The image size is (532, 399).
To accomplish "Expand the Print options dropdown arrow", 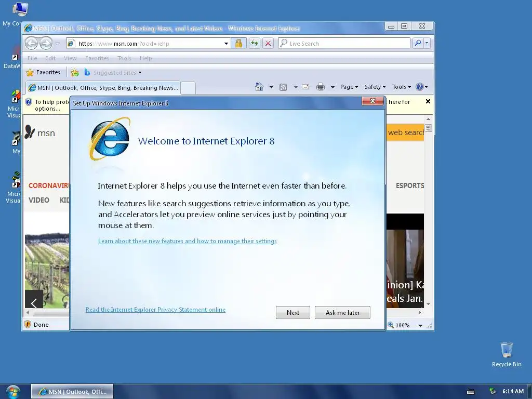I will coord(332,87).
